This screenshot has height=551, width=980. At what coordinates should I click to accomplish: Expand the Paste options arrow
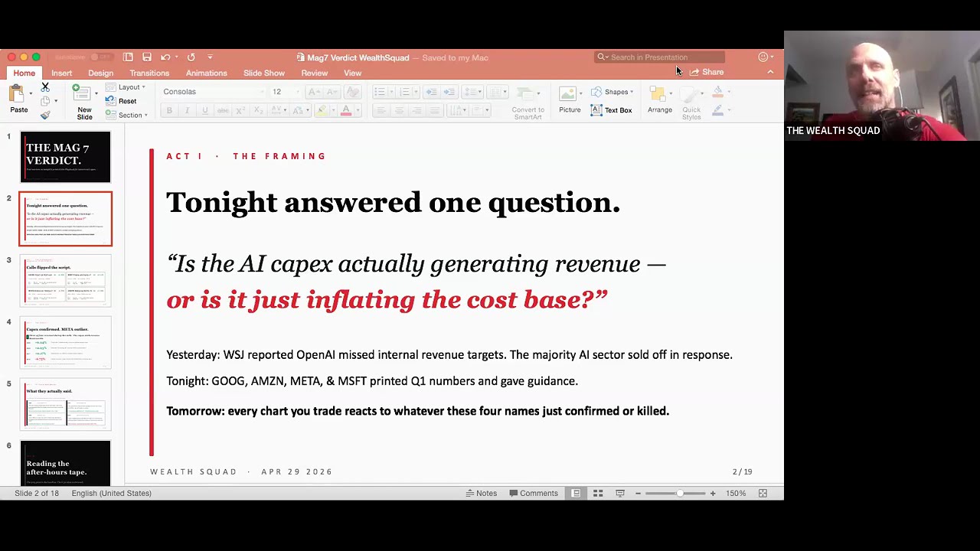point(31,93)
